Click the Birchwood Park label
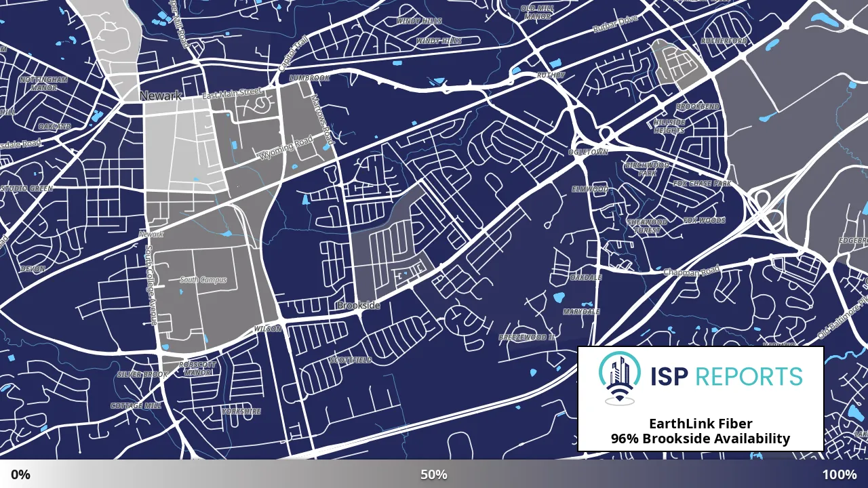This screenshot has width=868, height=488. [647, 169]
